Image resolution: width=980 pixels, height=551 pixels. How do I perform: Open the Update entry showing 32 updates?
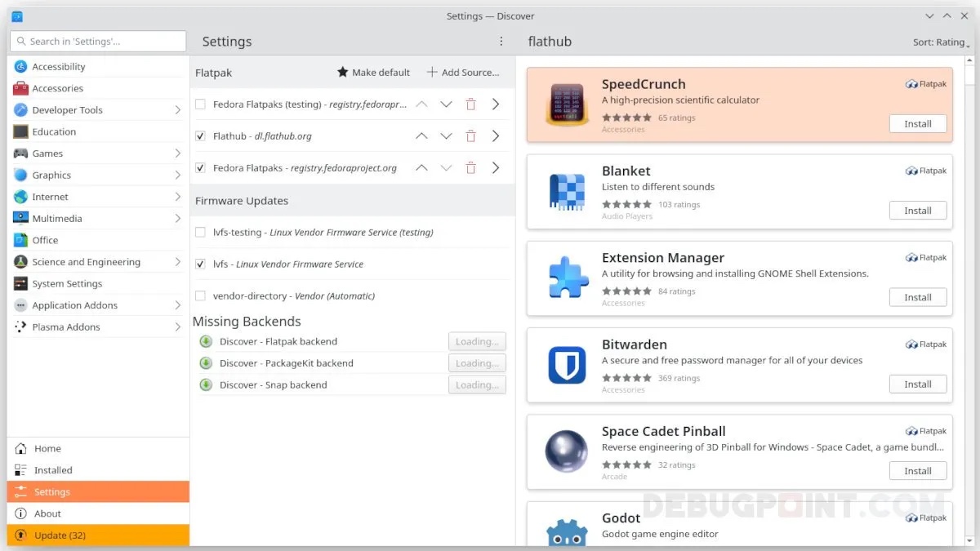coord(60,535)
